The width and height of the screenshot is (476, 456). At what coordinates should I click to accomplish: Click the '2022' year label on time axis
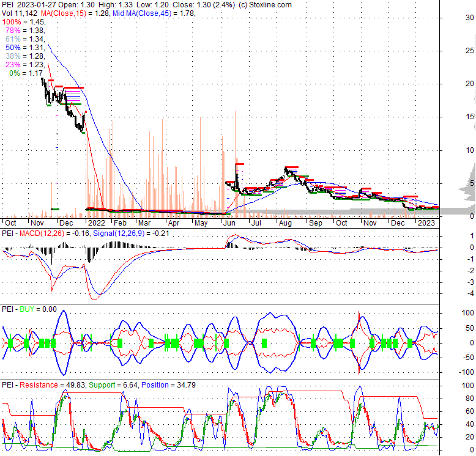[96, 223]
